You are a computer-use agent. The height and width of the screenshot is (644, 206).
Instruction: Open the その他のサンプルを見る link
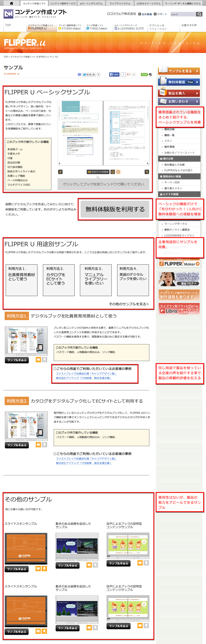click(x=129, y=304)
